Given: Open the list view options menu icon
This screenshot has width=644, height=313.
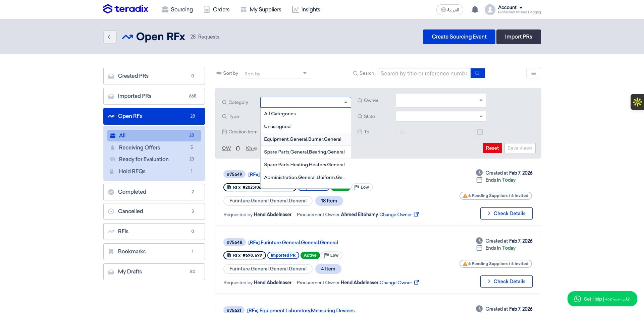Looking at the screenshot, I should pyautogui.click(x=533, y=73).
